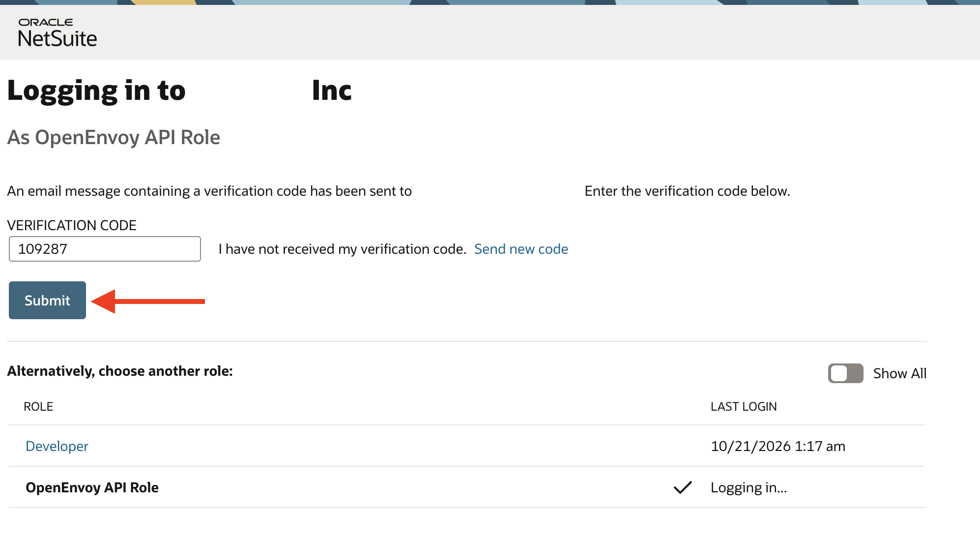Click the Logging in... status text

749,487
